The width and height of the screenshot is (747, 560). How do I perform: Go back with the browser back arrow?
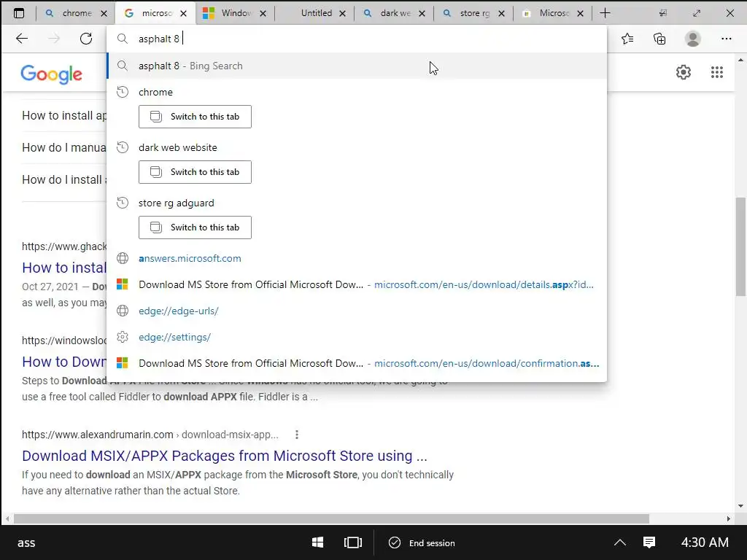tap(22, 39)
